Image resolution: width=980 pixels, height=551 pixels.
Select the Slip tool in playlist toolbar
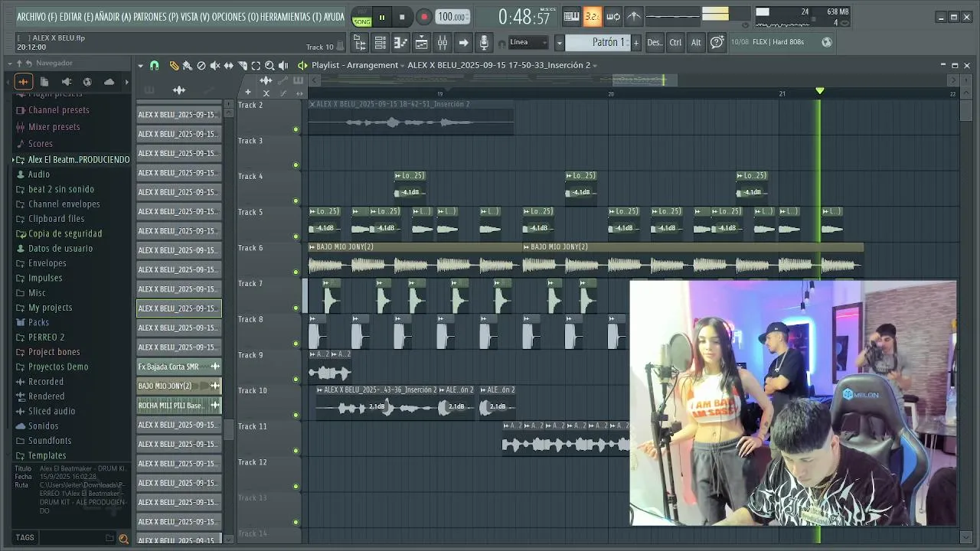pos(228,66)
